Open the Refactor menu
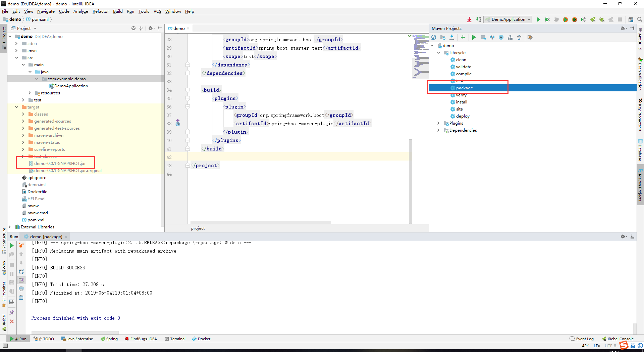The height and width of the screenshot is (352, 644). 101,11
